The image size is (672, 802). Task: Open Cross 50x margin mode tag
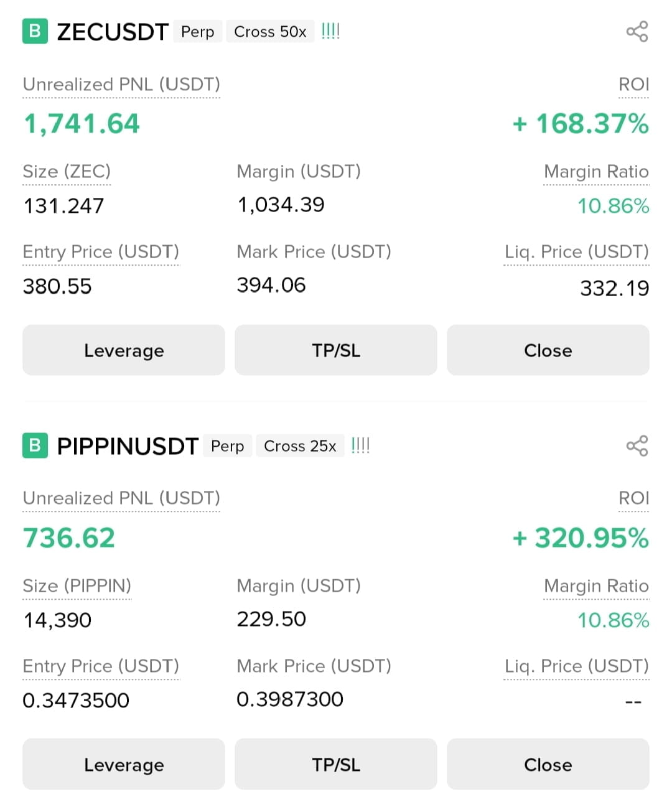270,32
